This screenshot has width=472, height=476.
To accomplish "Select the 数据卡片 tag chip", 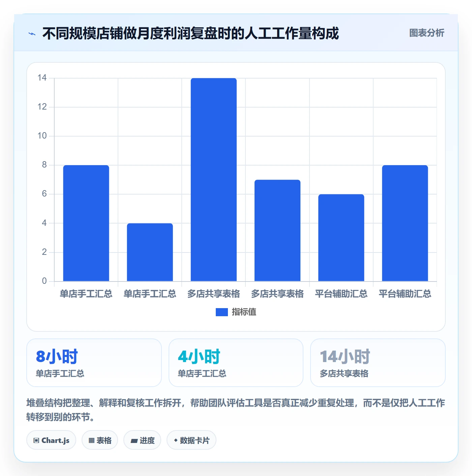I will point(191,440).
